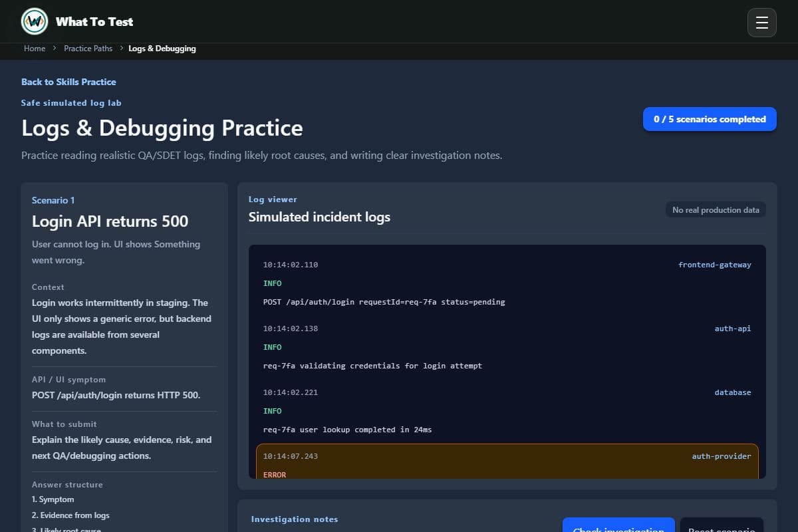Click the Check investigation button
Image resolution: width=798 pixels, height=532 pixels.
pyautogui.click(x=618, y=525)
